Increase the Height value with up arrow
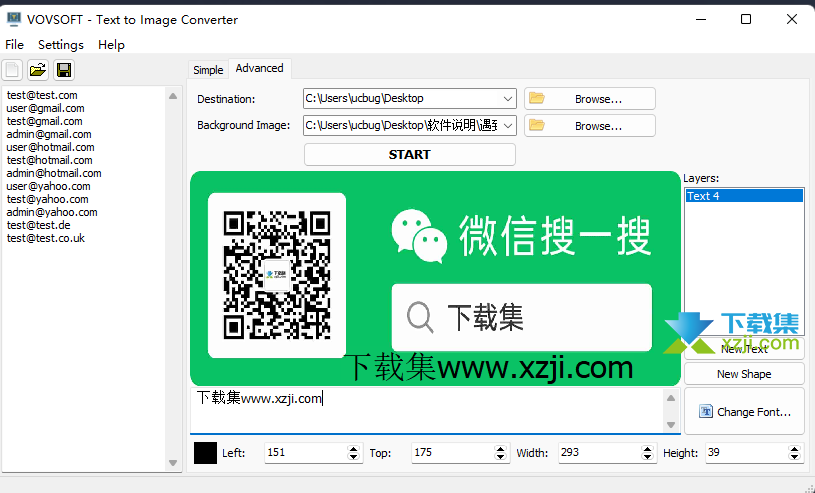Screen dimensions: 815x493 (x=794, y=449)
